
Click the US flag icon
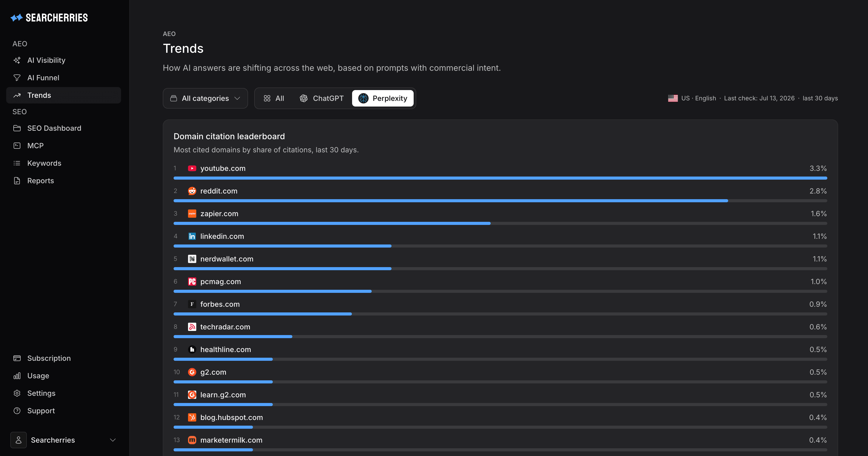pos(673,98)
